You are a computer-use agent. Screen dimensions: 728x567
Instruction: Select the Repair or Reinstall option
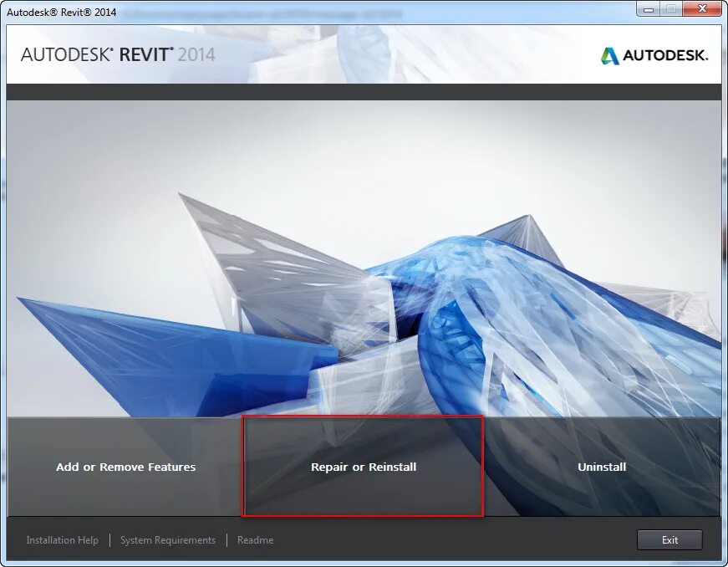(363, 467)
